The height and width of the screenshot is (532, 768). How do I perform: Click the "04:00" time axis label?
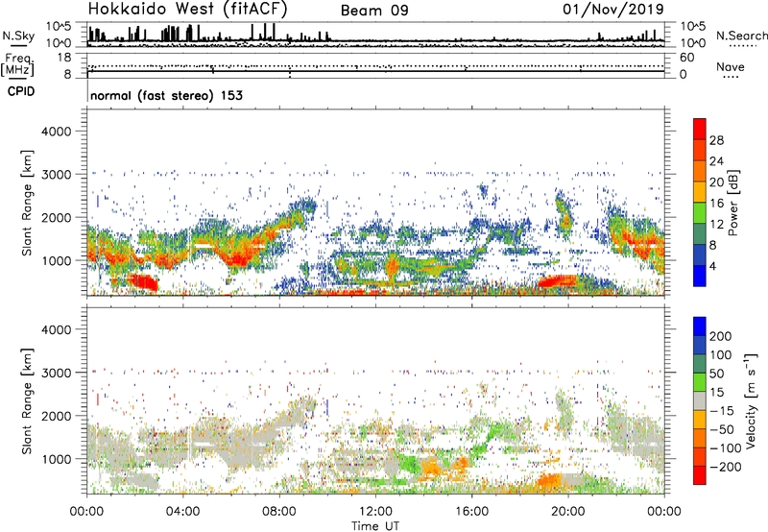click(182, 512)
